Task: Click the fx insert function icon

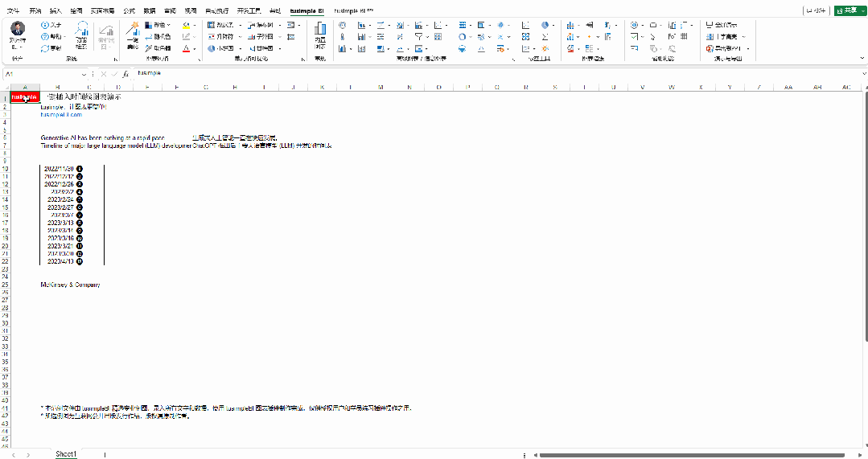Action: [x=126, y=74]
